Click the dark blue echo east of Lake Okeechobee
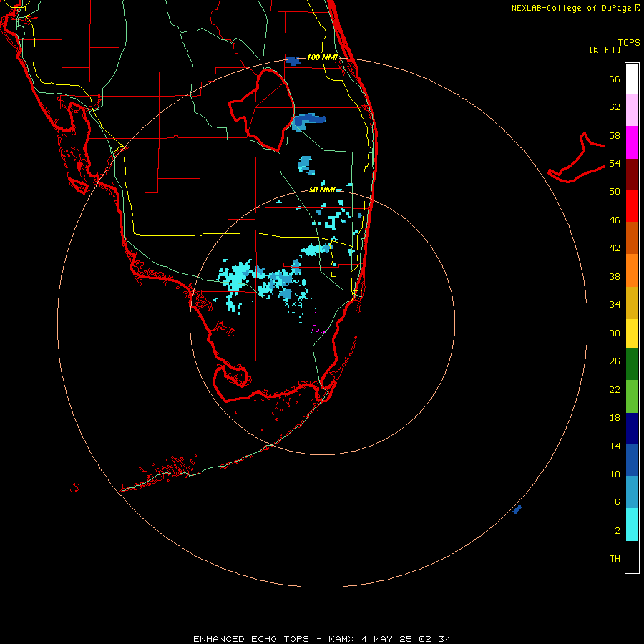This screenshot has height=644, width=644. pos(308,121)
